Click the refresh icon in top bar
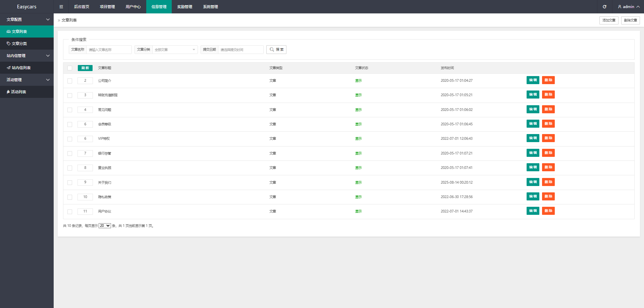Image resolution: width=644 pixels, height=308 pixels. [x=604, y=7]
